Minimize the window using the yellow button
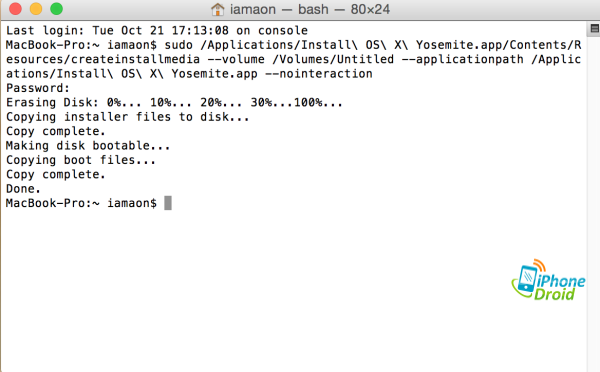Image resolution: width=600 pixels, height=372 pixels. [36, 8]
